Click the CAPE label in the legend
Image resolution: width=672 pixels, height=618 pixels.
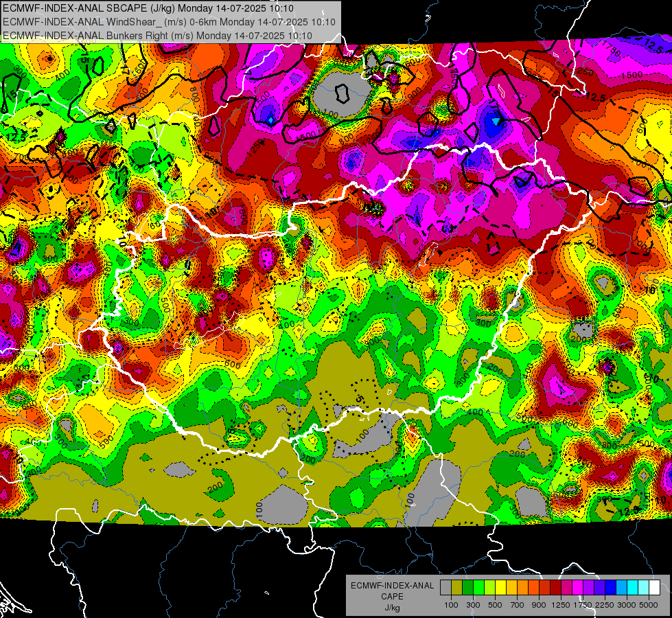(x=392, y=596)
